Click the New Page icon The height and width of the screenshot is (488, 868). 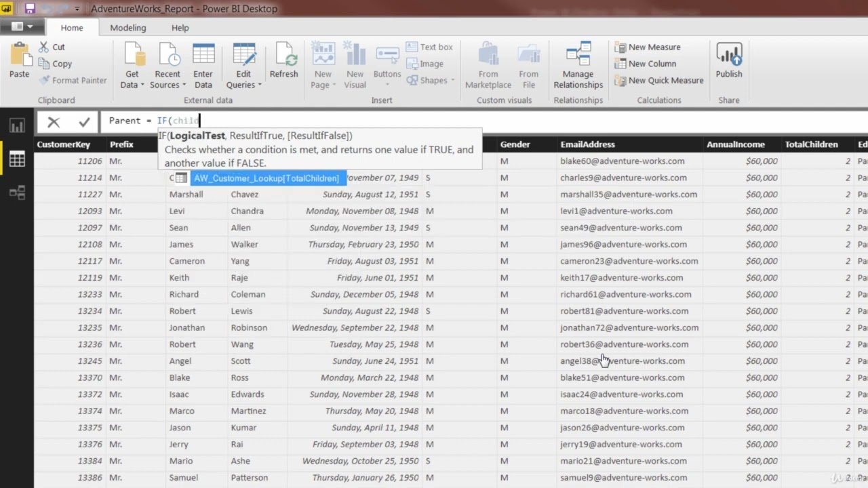click(x=323, y=54)
